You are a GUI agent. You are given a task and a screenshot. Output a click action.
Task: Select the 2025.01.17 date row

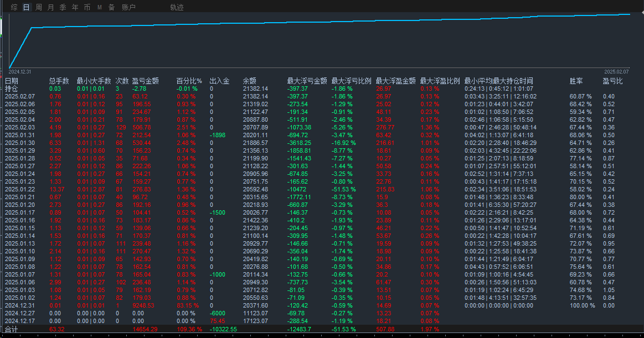coord(20,212)
